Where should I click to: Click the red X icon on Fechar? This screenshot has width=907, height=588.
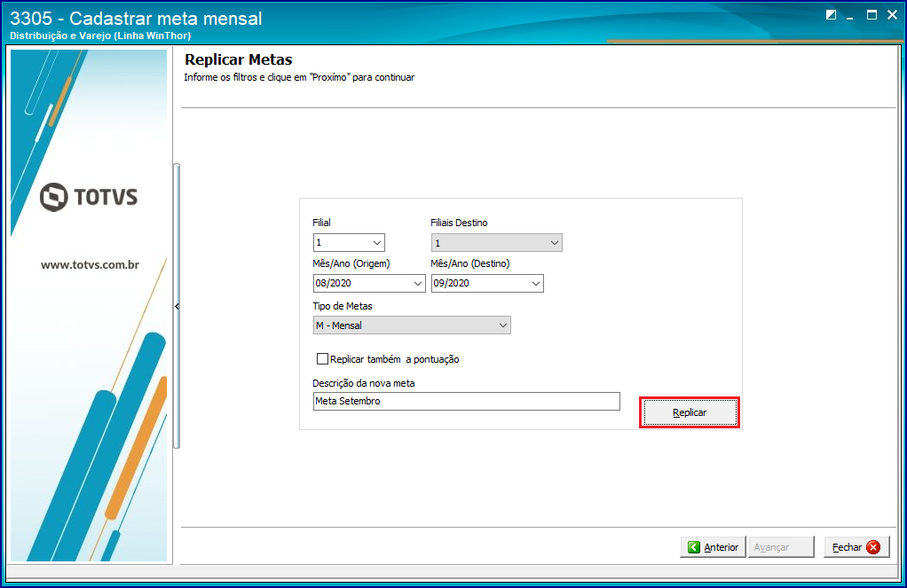(x=873, y=547)
